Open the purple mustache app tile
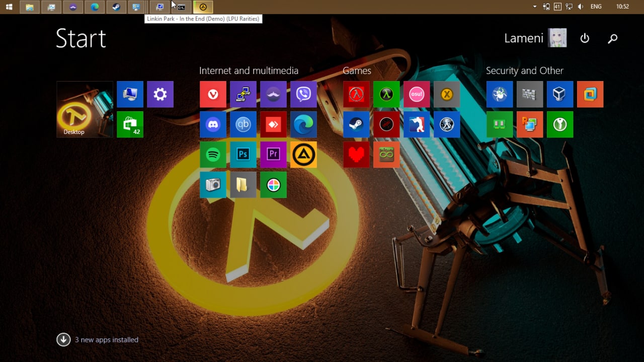 pos(273,94)
